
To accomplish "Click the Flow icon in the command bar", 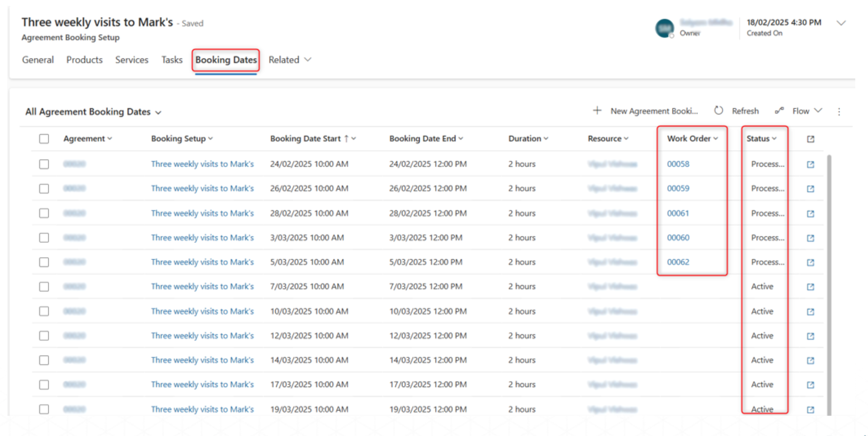I will click(x=779, y=111).
